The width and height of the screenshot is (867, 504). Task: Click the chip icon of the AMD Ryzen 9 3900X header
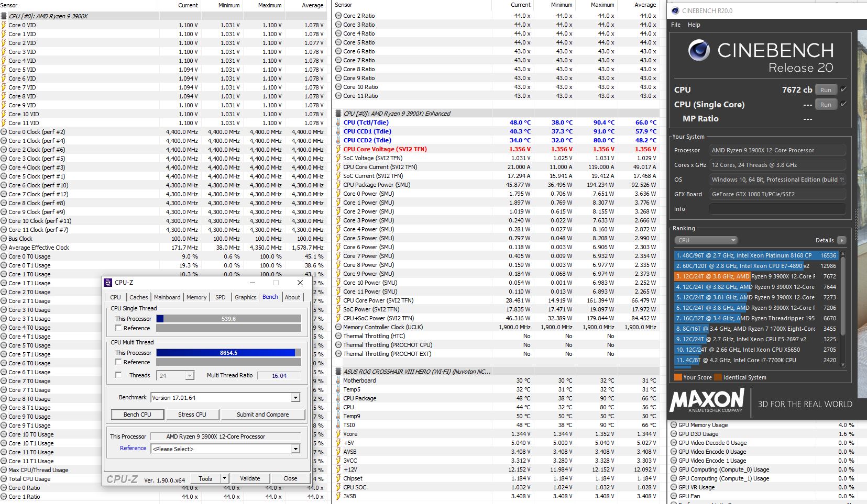[x=4, y=16]
